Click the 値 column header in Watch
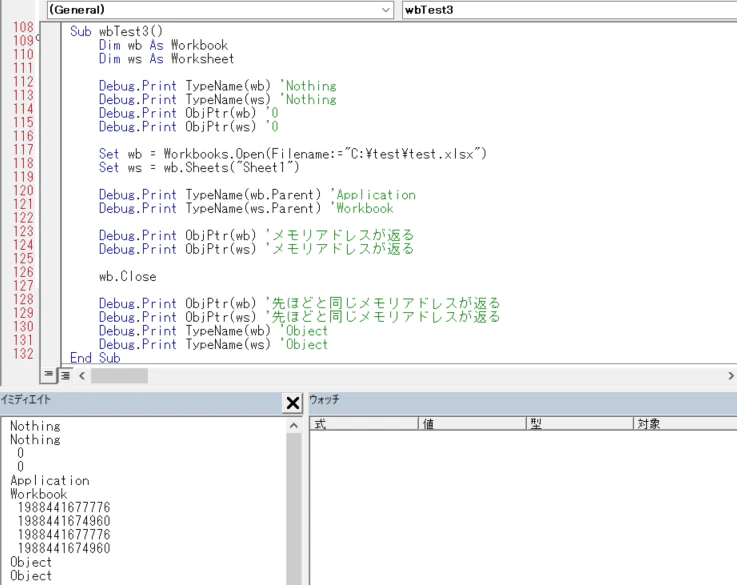Image resolution: width=737 pixels, height=585 pixels. [x=472, y=424]
